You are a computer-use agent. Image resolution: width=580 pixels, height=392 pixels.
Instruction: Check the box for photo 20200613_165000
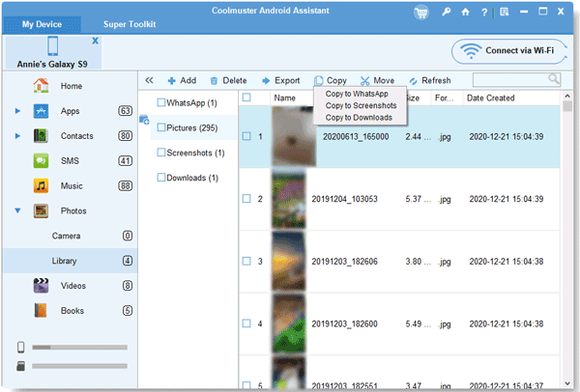[246, 136]
